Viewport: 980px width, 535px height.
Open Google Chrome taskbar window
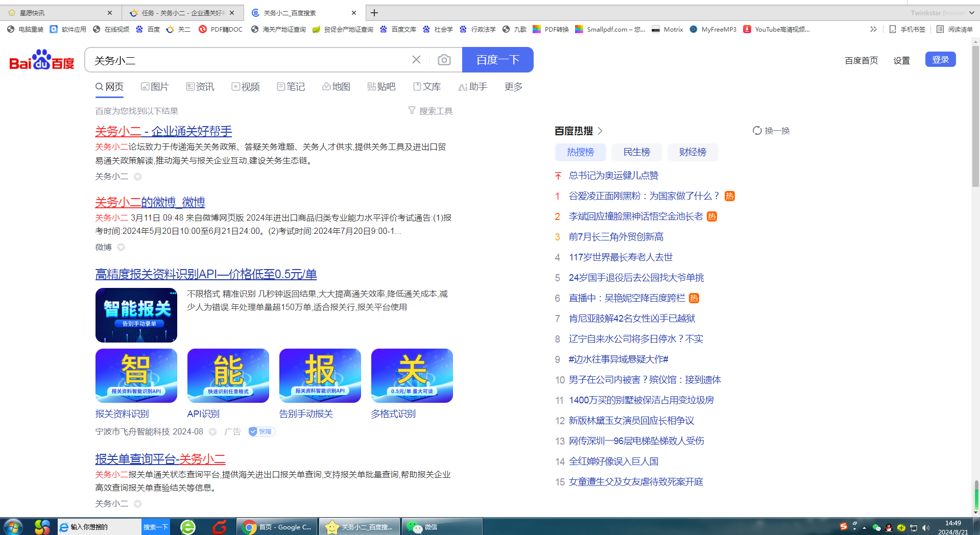coord(277,527)
